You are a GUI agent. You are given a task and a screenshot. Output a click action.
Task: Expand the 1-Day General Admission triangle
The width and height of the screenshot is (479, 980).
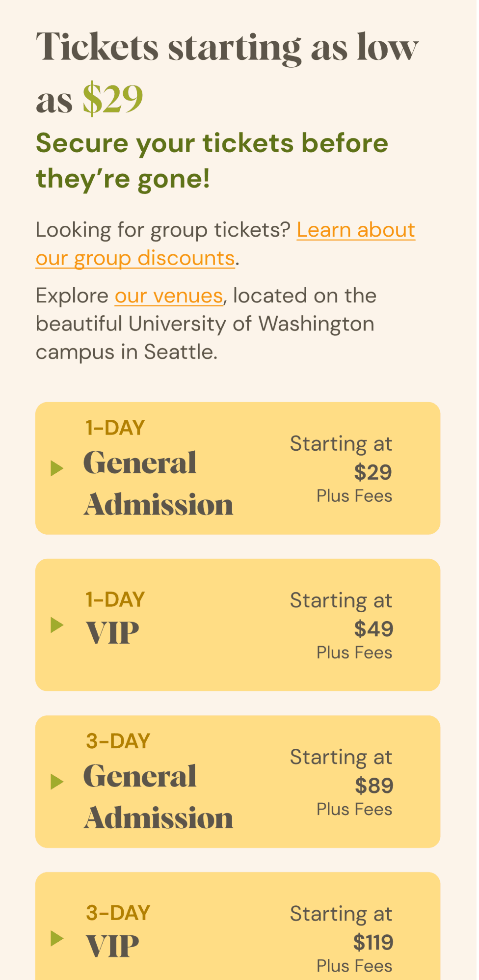point(57,468)
